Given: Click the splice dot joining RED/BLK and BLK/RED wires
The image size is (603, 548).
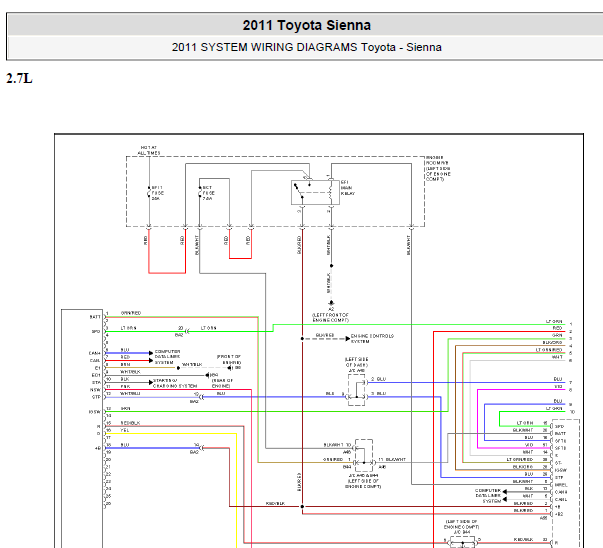Looking at the screenshot, I should click(302, 506).
